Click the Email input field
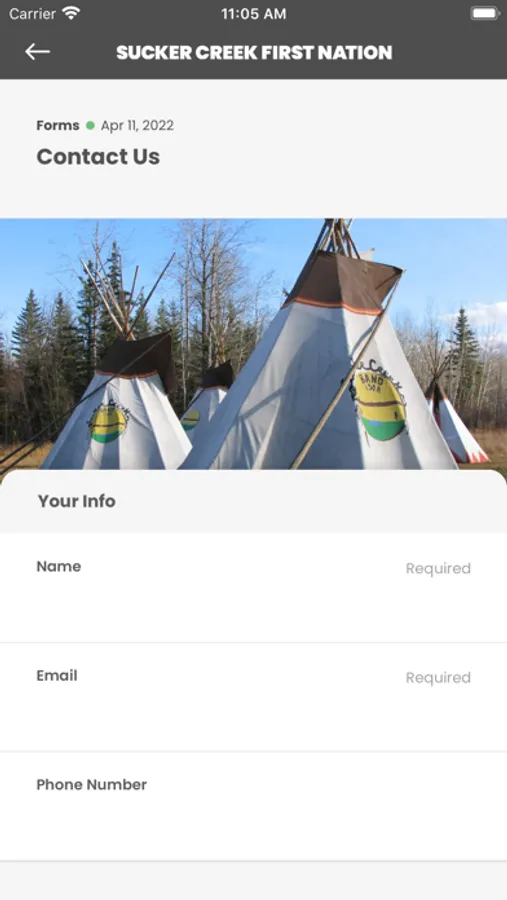Viewport: 507px width, 900px height. click(253, 697)
